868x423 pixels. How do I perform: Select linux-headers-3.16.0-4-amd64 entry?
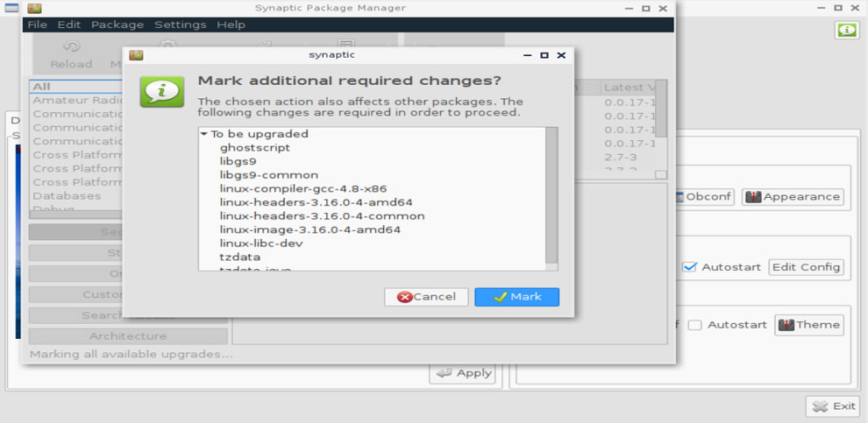316,202
